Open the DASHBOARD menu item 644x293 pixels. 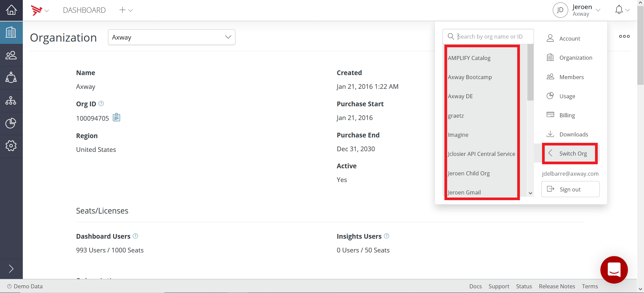(x=84, y=10)
